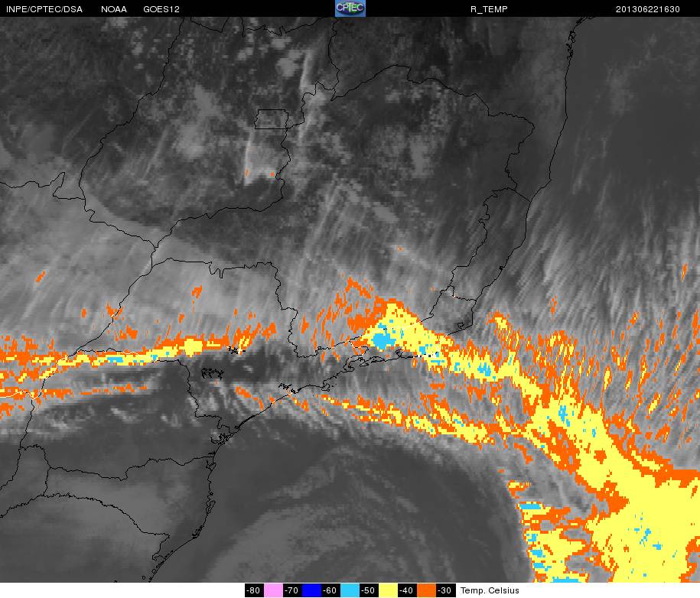Image resolution: width=700 pixels, height=598 pixels.
Task: Select the pink color swatch in the legend
Action: (273, 590)
